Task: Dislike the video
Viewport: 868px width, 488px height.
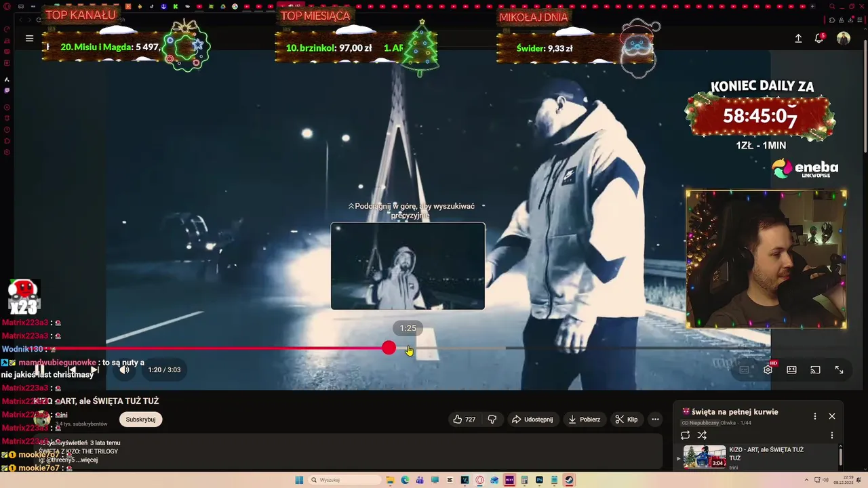Action: 492,420
